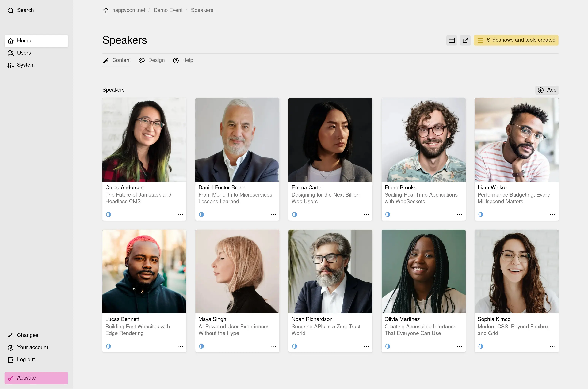Image resolution: width=588 pixels, height=389 pixels.
Task: Open the three-dot menu for Lucas Bennett
Action: tap(180, 346)
